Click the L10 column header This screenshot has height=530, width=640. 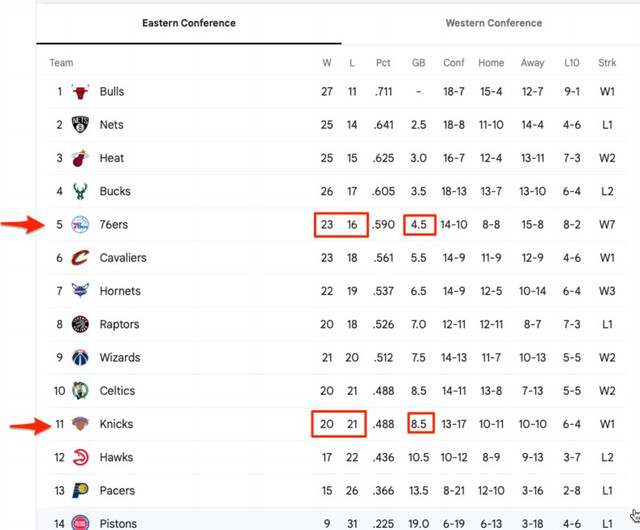[x=571, y=62]
